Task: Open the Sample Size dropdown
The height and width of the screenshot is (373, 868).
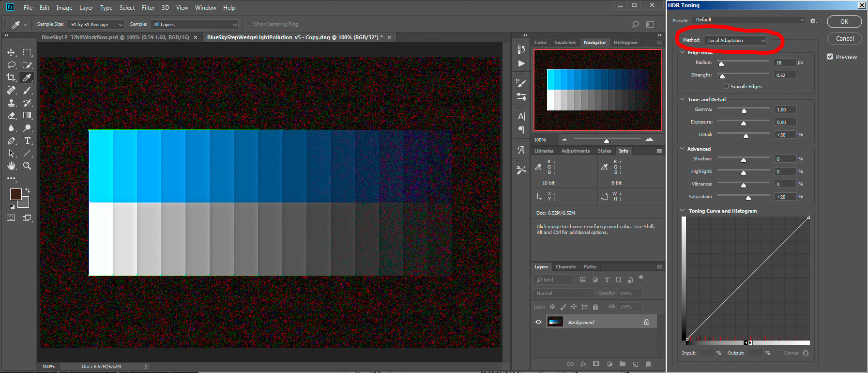Action: click(96, 24)
